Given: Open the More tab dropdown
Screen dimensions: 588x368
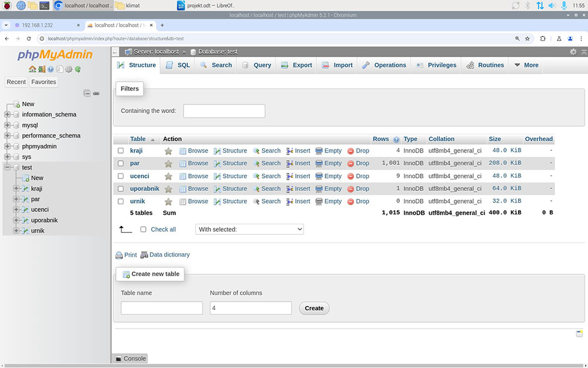Looking at the screenshot, I should pyautogui.click(x=526, y=65).
